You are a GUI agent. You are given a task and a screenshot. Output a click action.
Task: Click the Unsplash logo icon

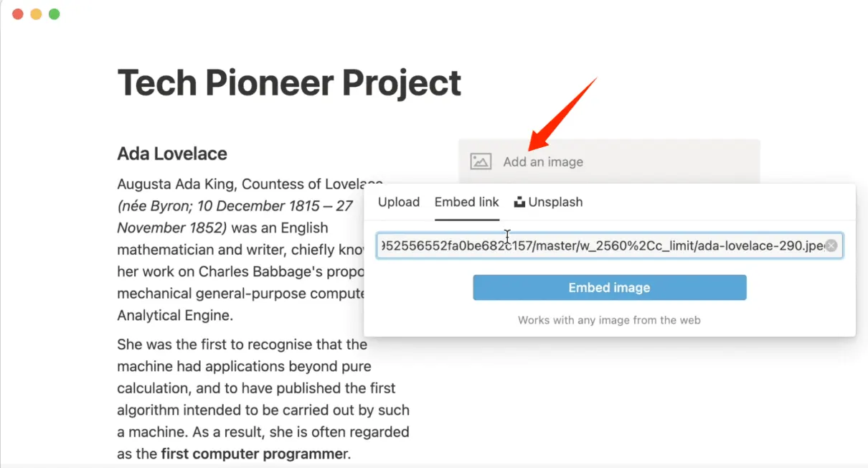[x=519, y=202]
